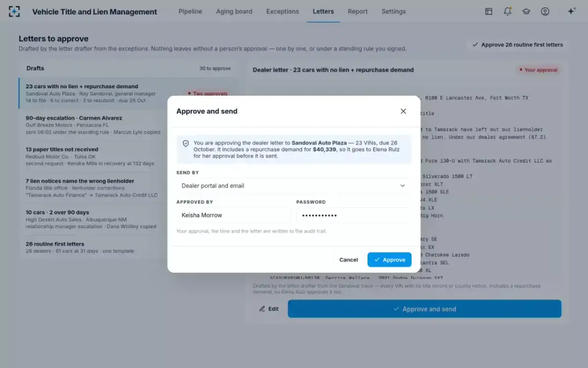Open the High Desert Auto Sales draft
This screenshot has height=368, width=588.
click(x=128, y=219)
